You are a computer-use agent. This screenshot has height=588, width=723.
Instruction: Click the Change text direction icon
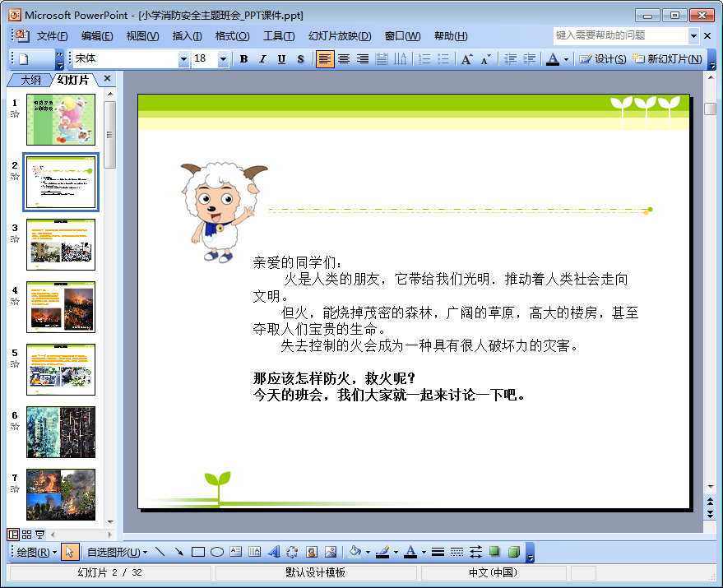pos(401,59)
